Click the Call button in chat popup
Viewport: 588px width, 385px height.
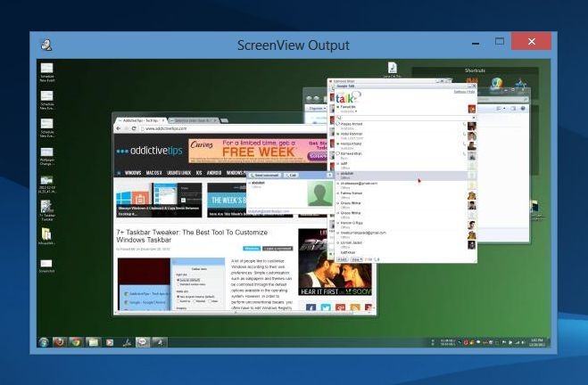[291, 175]
